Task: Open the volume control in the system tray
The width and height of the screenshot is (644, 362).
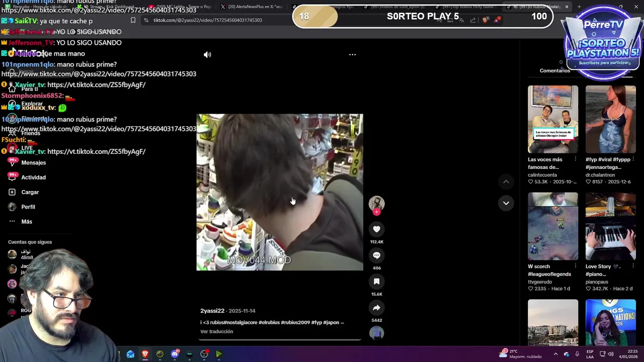Action: (x=611, y=354)
